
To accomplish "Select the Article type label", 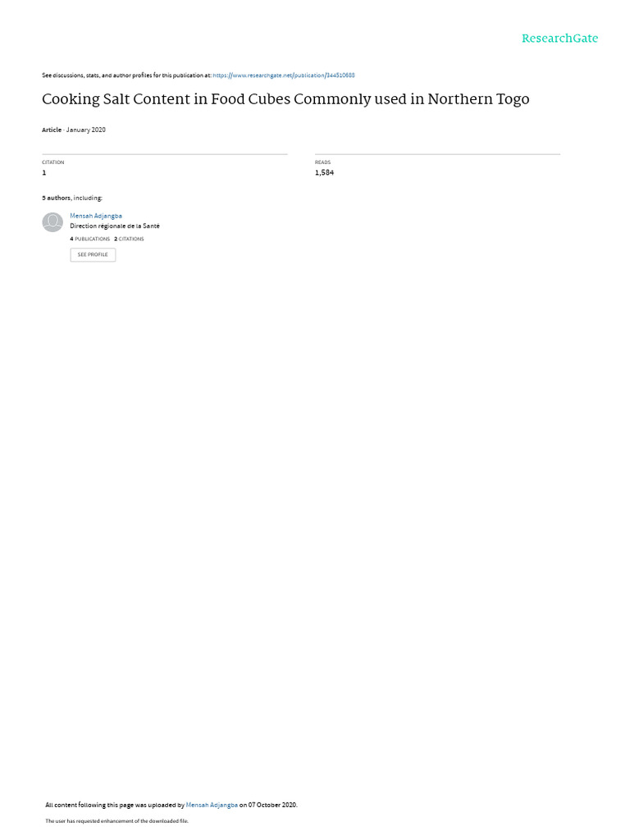I will click(x=52, y=130).
